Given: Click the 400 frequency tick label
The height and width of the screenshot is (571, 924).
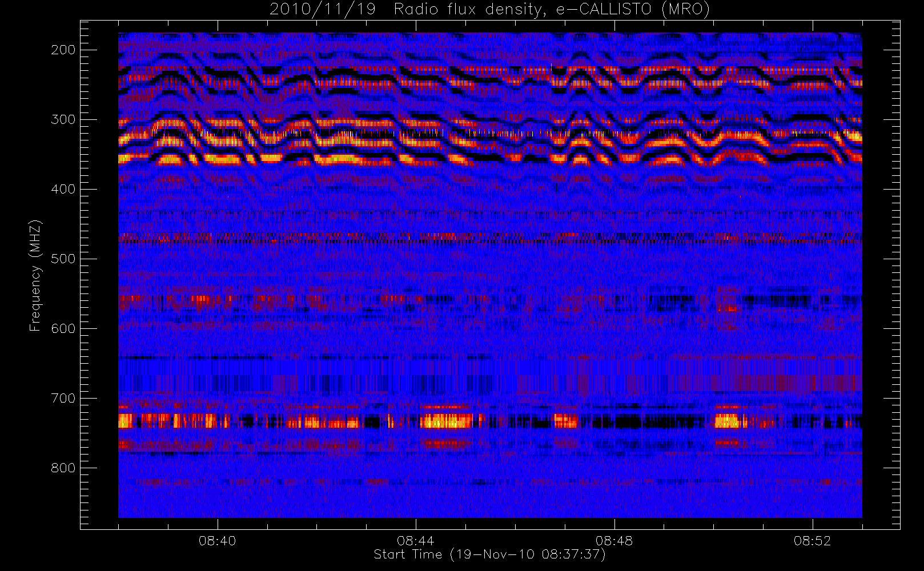Looking at the screenshot, I should click(x=63, y=189).
